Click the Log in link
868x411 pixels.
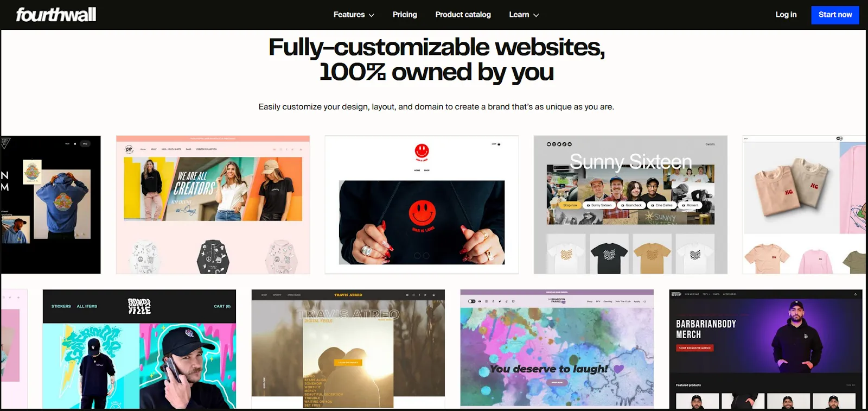click(x=786, y=15)
